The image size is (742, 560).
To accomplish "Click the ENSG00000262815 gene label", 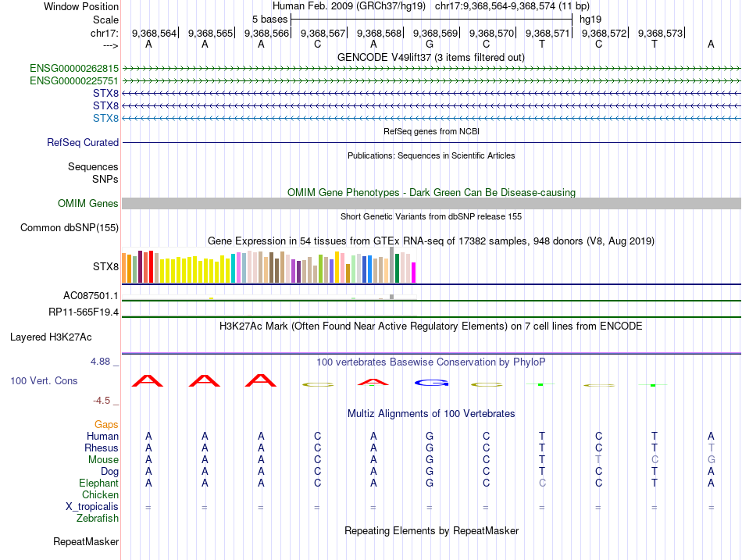I will click(74, 68).
